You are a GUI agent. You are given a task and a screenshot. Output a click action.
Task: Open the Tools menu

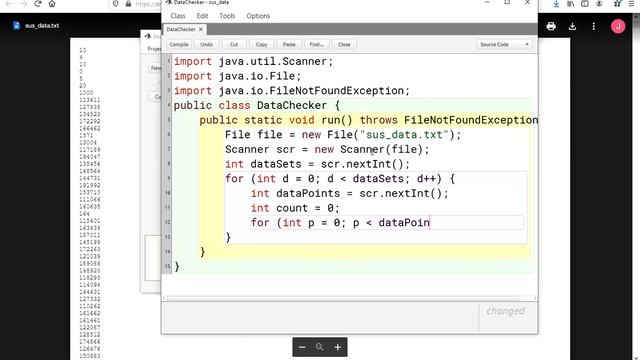click(227, 16)
